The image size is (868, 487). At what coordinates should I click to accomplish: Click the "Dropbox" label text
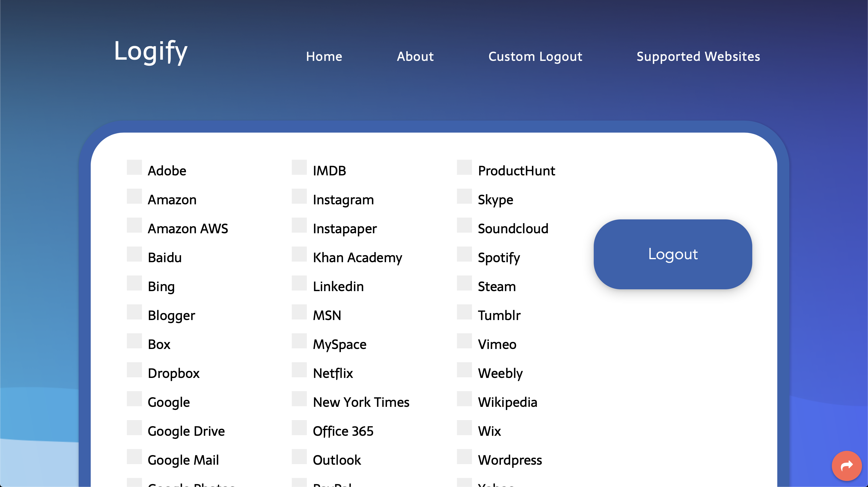pyautogui.click(x=174, y=374)
